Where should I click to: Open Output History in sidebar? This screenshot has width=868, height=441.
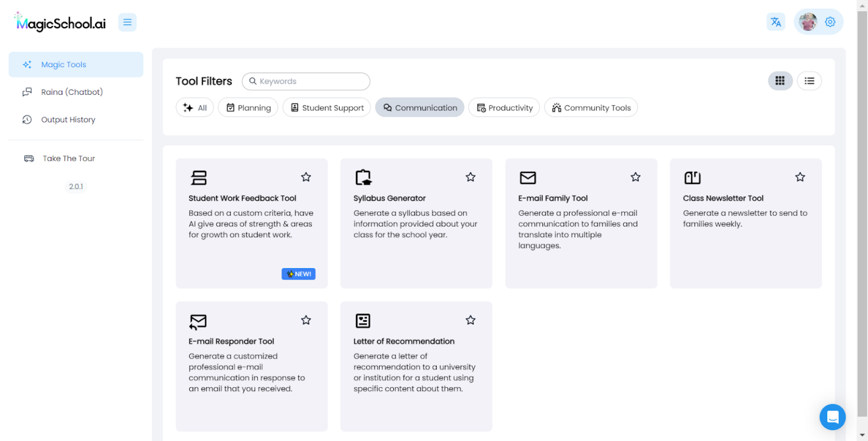click(68, 120)
